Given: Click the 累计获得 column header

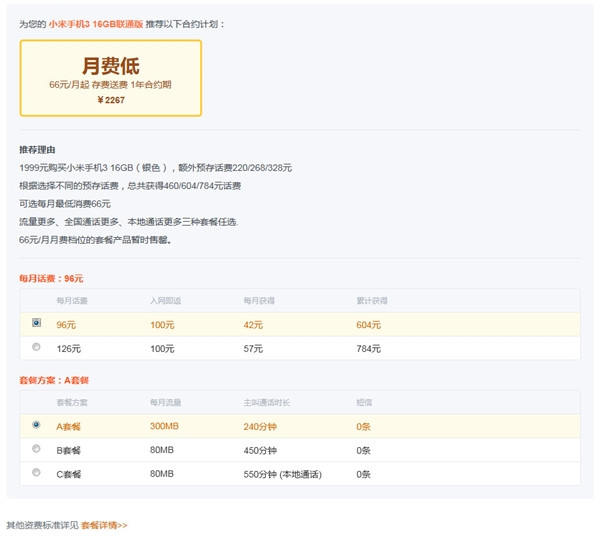Looking at the screenshot, I should [x=371, y=300].
